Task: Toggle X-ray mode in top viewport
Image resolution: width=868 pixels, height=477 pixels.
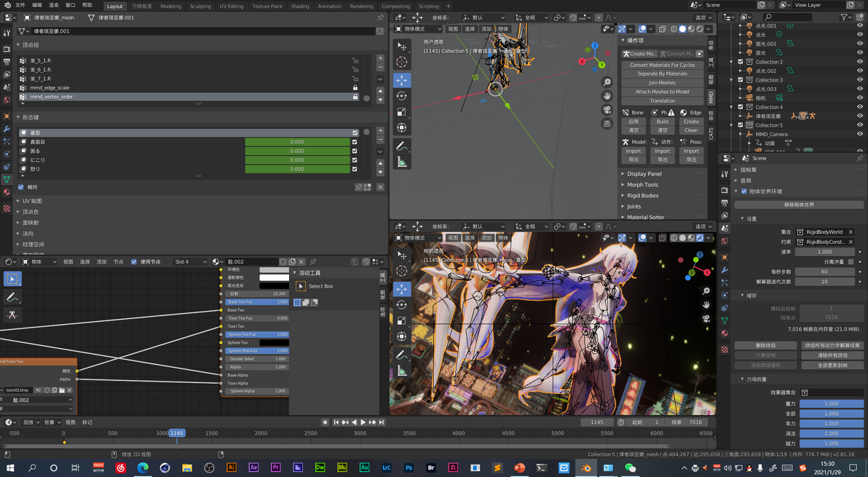Action: [662, 29]
